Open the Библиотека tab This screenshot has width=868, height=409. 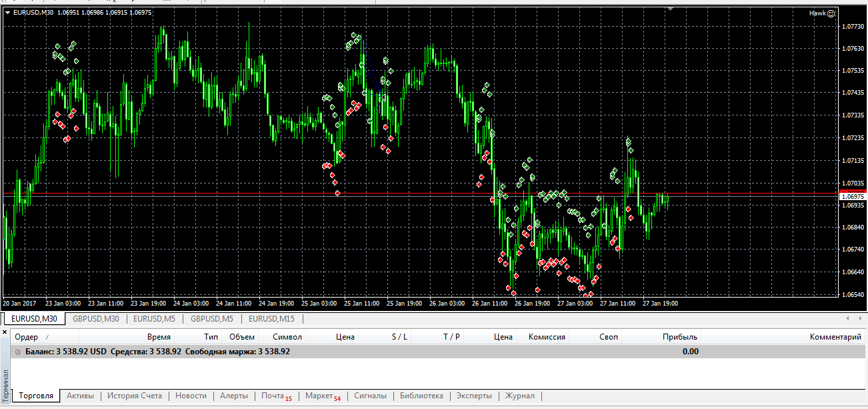[421, 396]
